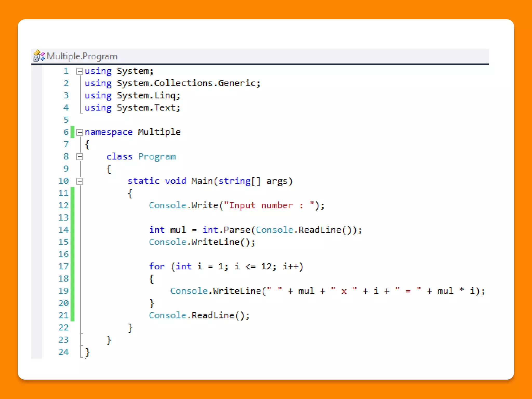
Task: Click the 'mul' variable declaration on line 14
Action: point(178,230)
